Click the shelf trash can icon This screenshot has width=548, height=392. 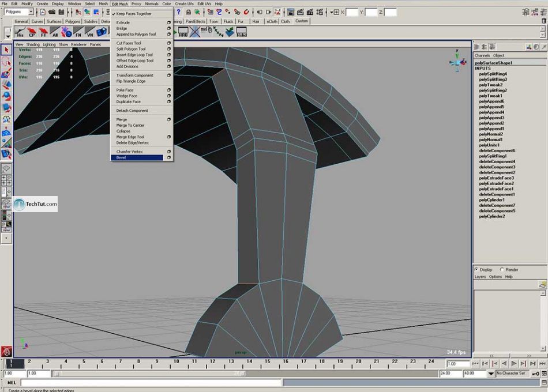click(x=543, y=21)
